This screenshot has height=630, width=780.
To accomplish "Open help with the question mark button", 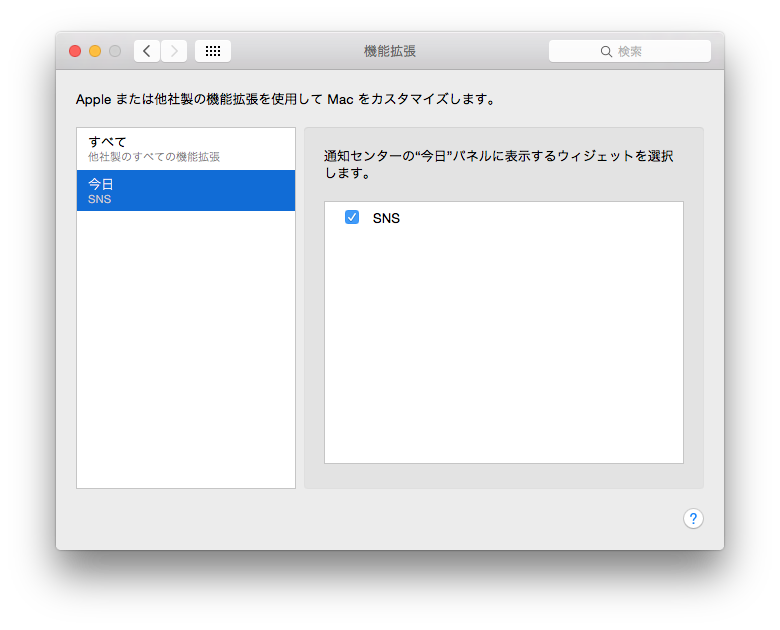I will 693,519.
